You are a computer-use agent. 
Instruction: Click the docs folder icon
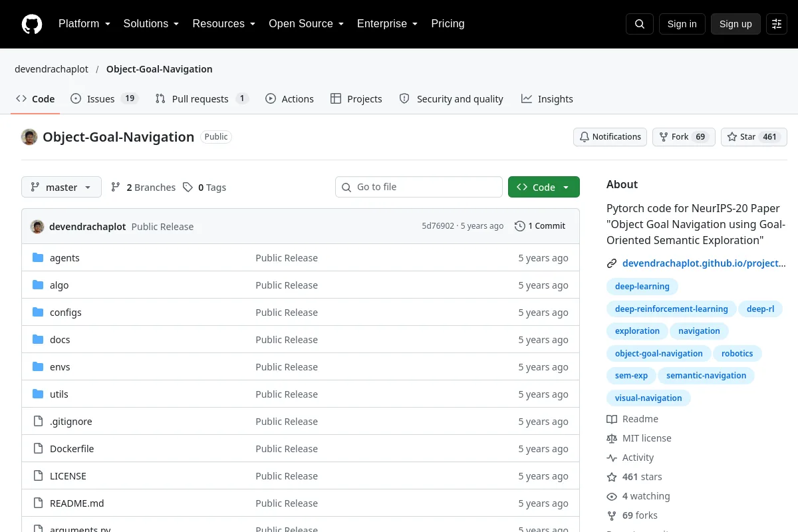(x=38, y=340)
